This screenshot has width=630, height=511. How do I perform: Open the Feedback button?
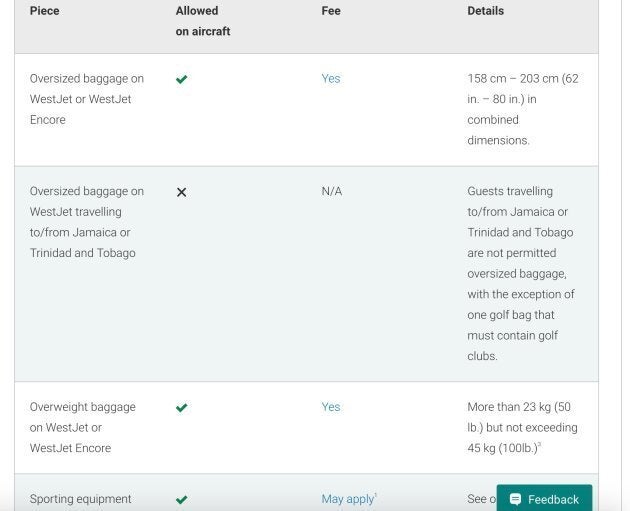(544, 499)
